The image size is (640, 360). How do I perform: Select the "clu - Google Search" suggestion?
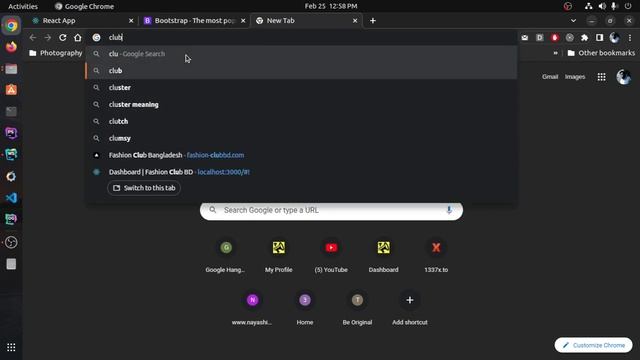pos(301,54)
